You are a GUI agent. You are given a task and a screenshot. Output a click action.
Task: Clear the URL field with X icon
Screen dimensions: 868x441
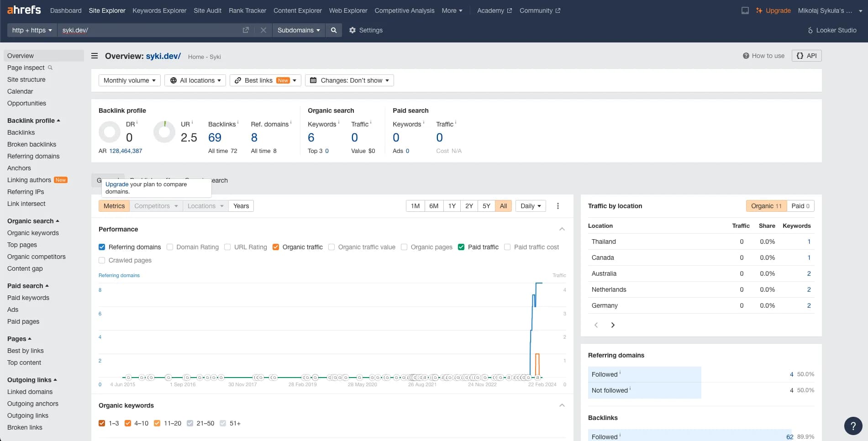tap(263, 30)
